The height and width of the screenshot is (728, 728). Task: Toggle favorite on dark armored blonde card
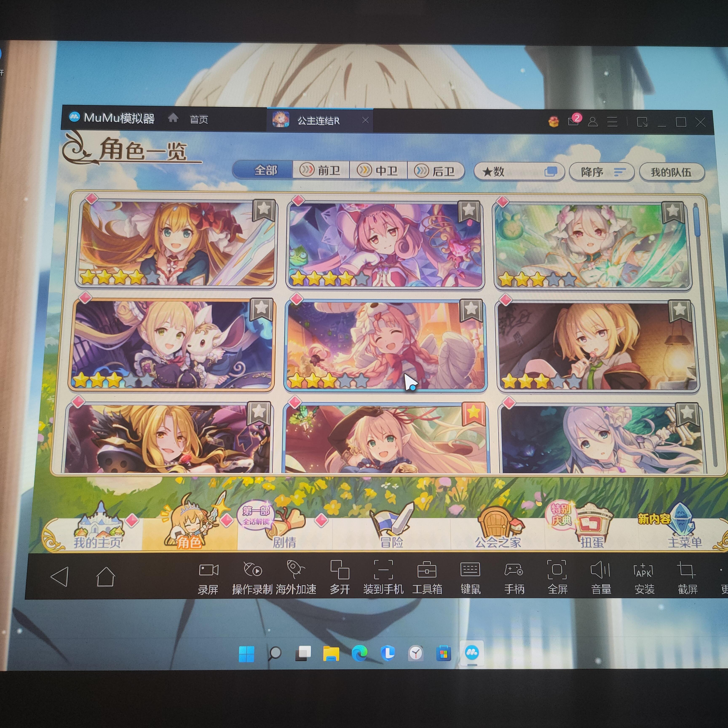pyautogui.click(x=259, y=413)
